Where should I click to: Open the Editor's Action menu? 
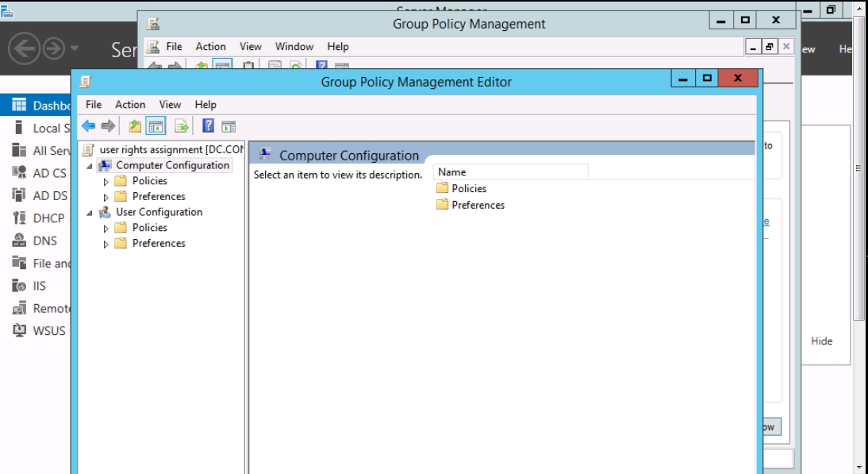[130, 104]
